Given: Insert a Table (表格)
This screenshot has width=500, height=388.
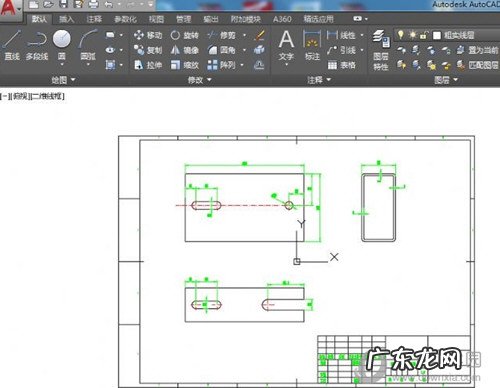Looking at the screenshot, I should [341, 65].
